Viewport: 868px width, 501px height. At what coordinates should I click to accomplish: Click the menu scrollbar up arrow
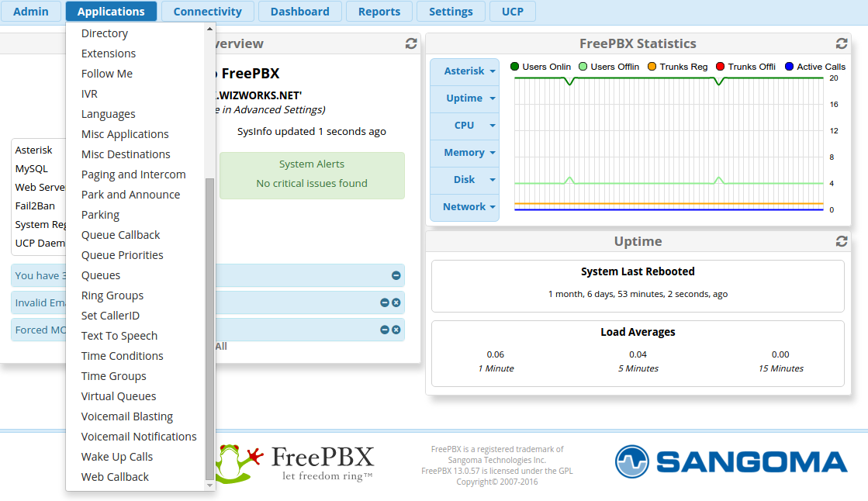tap(209, 28)
